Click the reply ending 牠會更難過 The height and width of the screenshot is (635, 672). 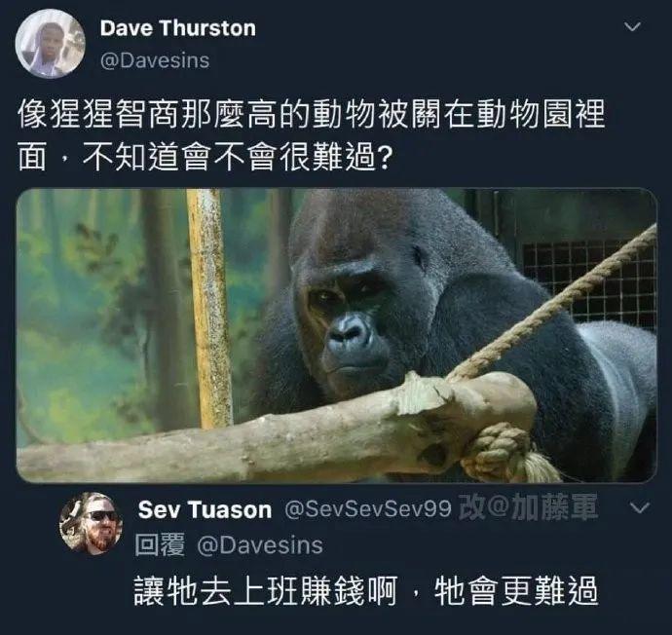click(516, 591)
